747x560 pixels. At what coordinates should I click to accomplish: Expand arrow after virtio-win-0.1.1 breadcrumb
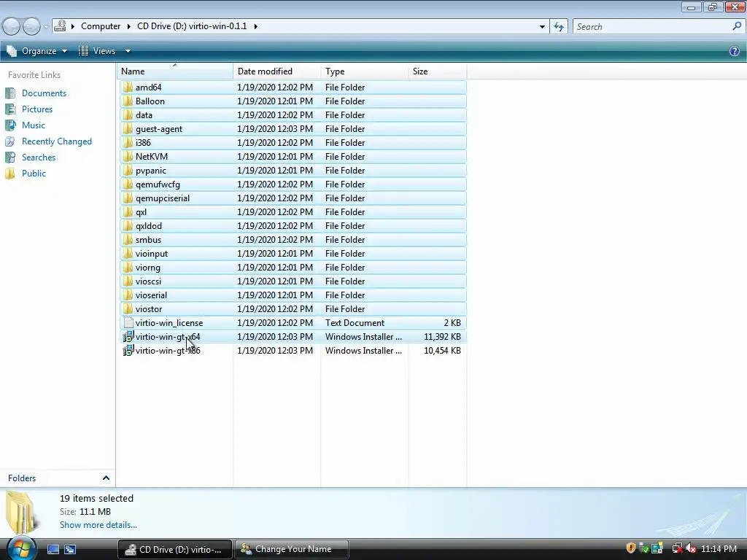click(256, 26)
